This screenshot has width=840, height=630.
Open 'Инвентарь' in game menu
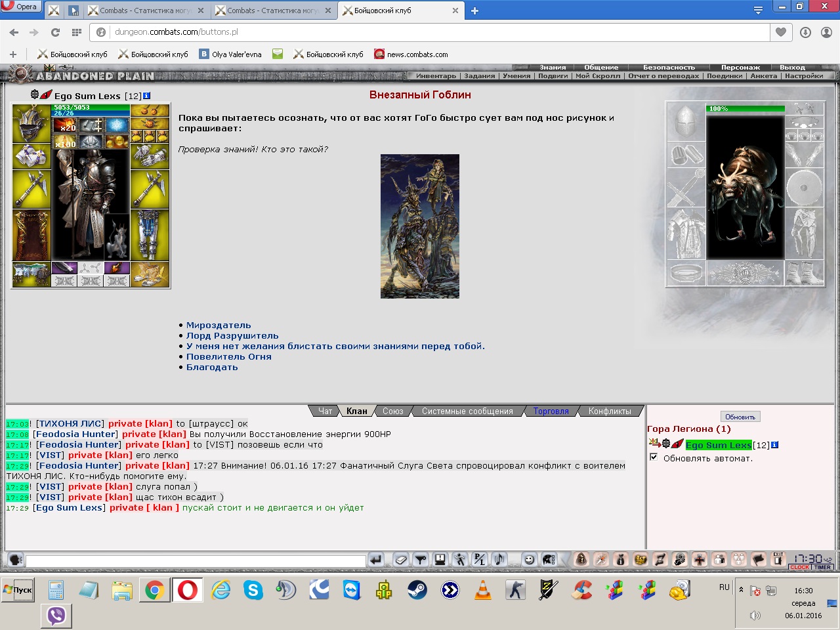pos(436,76)
